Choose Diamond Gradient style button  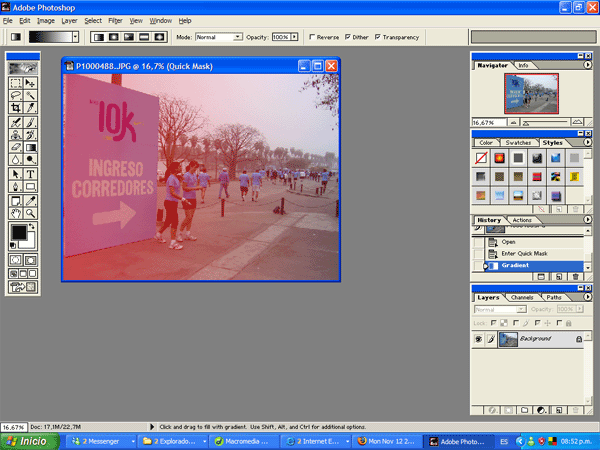click(x=159, y=37)
